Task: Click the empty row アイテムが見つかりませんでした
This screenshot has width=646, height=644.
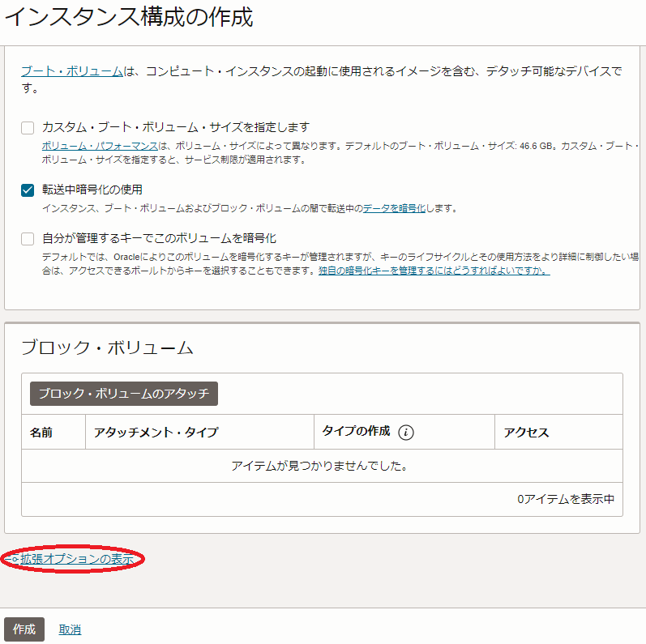Action: [x=319, y=466]
